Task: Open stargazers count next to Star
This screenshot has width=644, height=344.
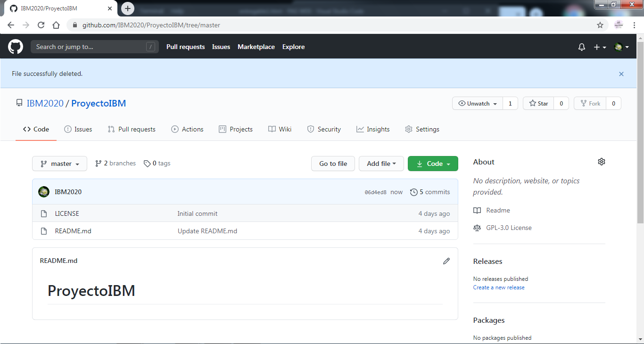Action: [x=561, y=103]
